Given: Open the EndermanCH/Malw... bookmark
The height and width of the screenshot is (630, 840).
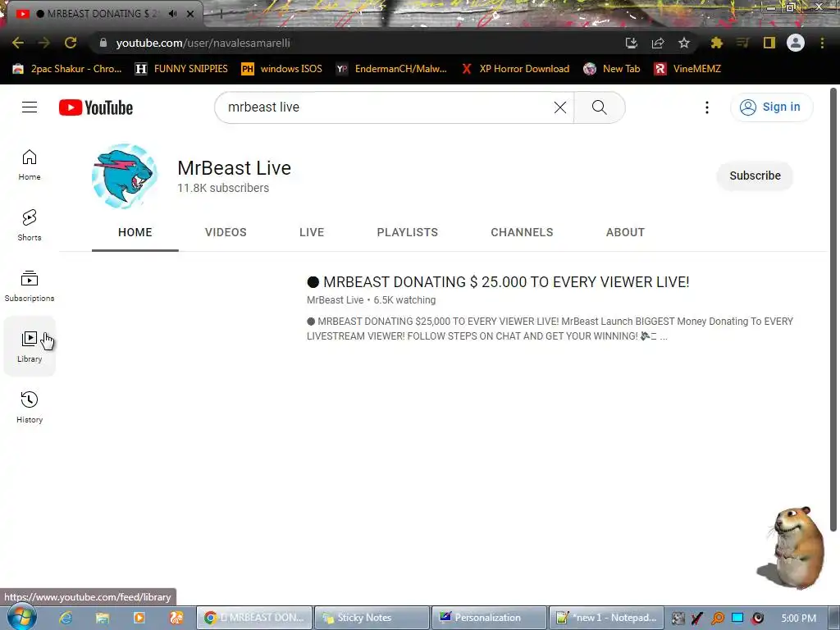Looking at the screenshot, I should (x=391, y=69).
